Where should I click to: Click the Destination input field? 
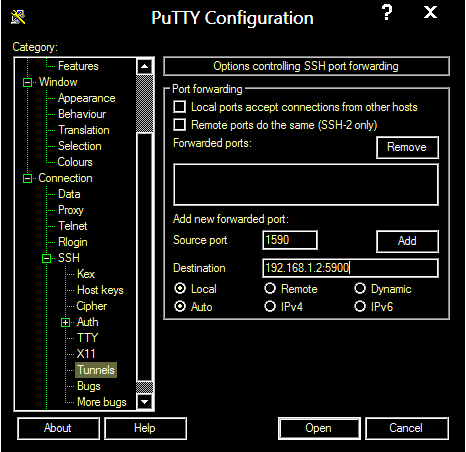[350, 268]
